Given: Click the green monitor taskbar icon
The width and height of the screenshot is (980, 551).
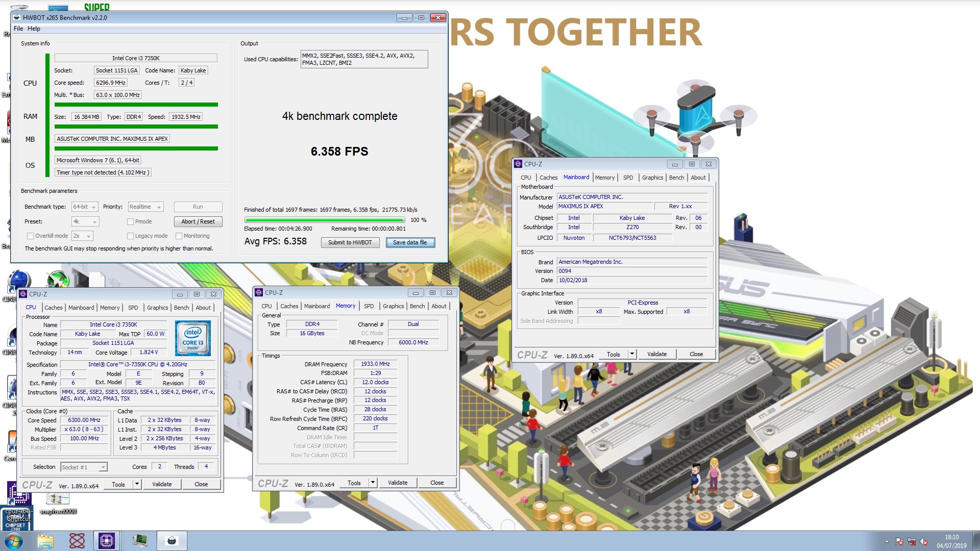Looking at the screenshot, I should tap(139, 541).
